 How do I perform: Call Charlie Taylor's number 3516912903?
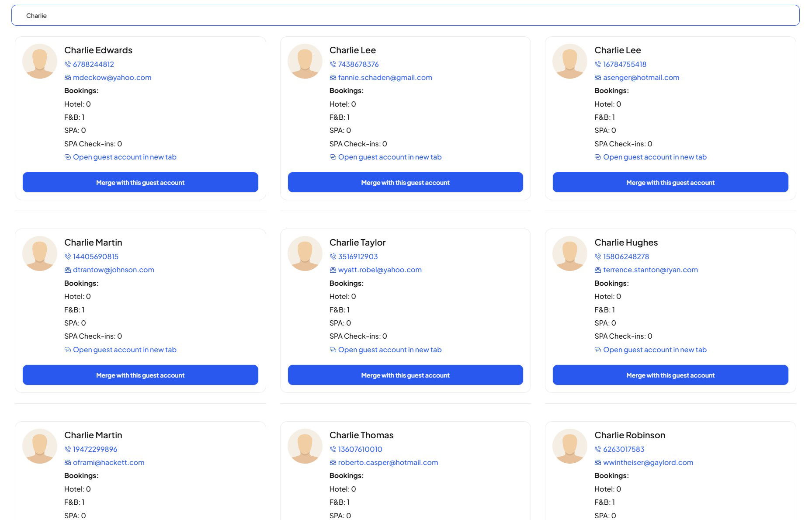[x=357, y=257]
